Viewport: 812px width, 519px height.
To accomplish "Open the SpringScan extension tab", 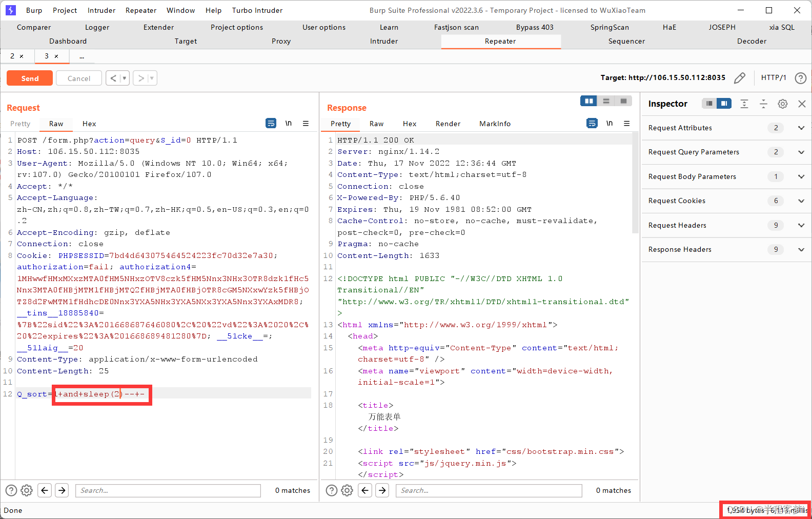I will tap(610, 27).
